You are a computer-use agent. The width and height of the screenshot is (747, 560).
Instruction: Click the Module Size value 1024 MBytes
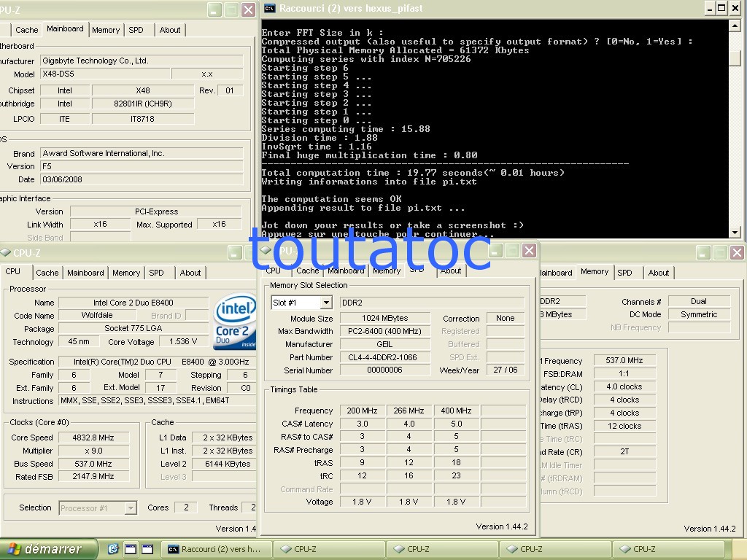click(385, 318)
